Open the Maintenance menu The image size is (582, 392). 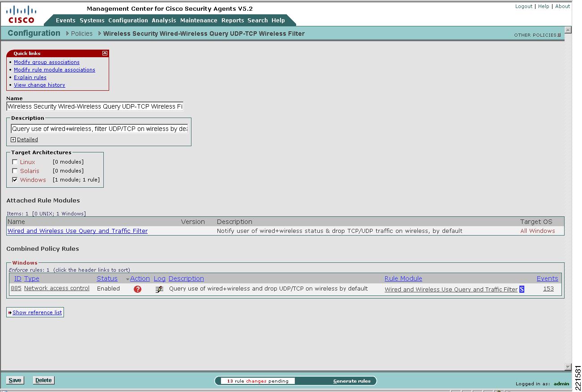(x=199, y=20)
